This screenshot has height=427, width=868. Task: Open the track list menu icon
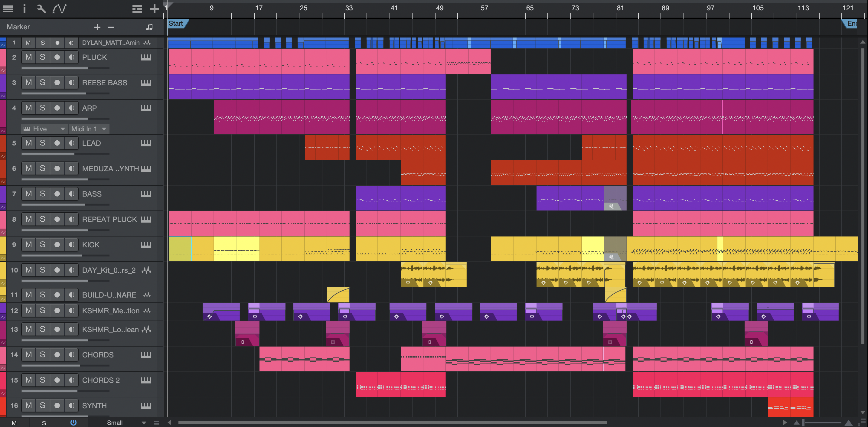pos(8,9)
